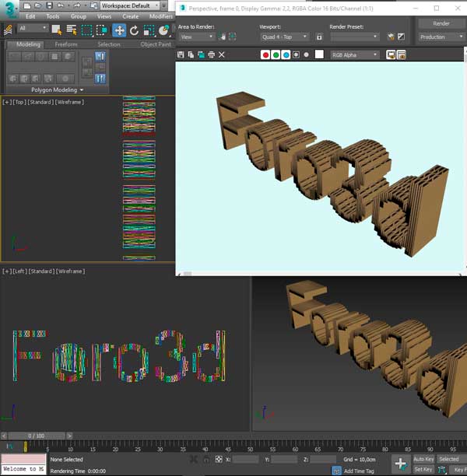Screen dimensions: 467x476
Task: Switch to the Object Paint ribbon tab
Action: pyautogui.click(x=156, y=44)
